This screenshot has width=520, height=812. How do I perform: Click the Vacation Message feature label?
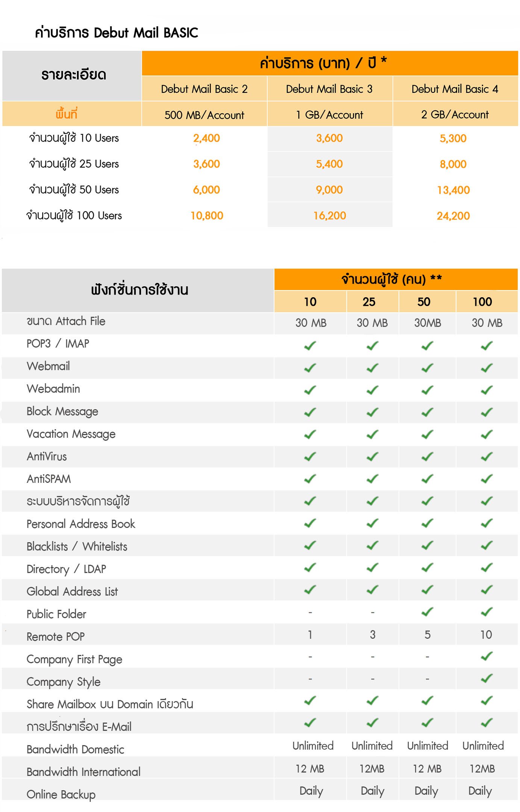tap(71, 434)
